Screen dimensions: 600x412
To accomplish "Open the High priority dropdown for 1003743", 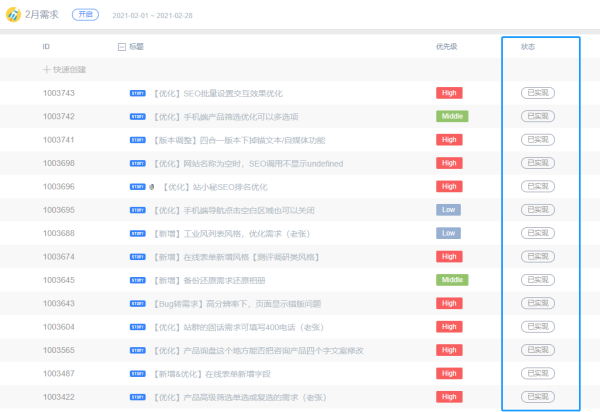I will [450, 93].
